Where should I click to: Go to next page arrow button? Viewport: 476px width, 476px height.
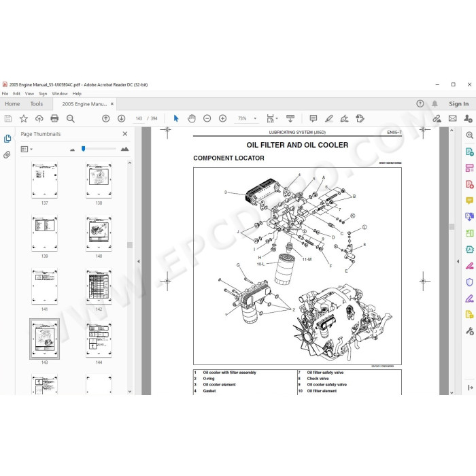tap(122, 118)
